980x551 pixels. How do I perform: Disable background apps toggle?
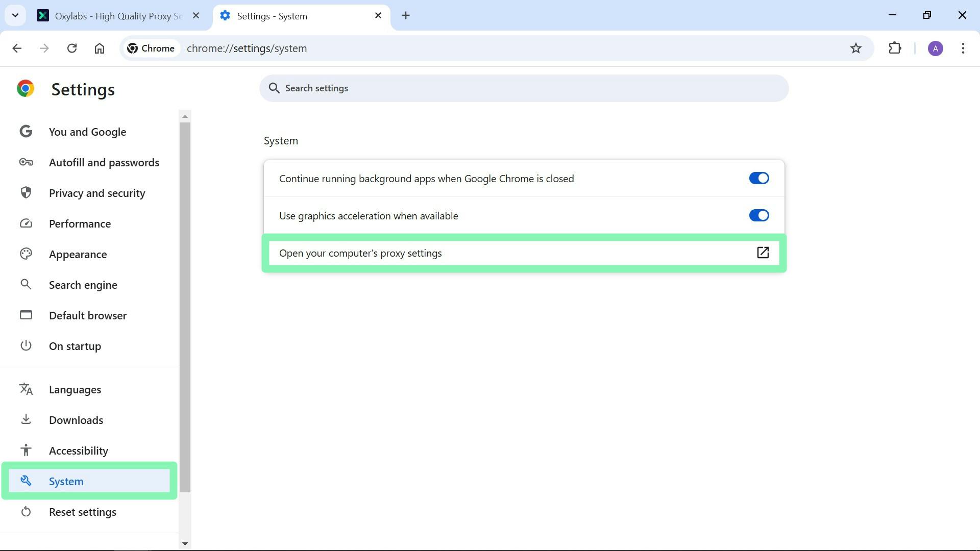click(758, 179)
